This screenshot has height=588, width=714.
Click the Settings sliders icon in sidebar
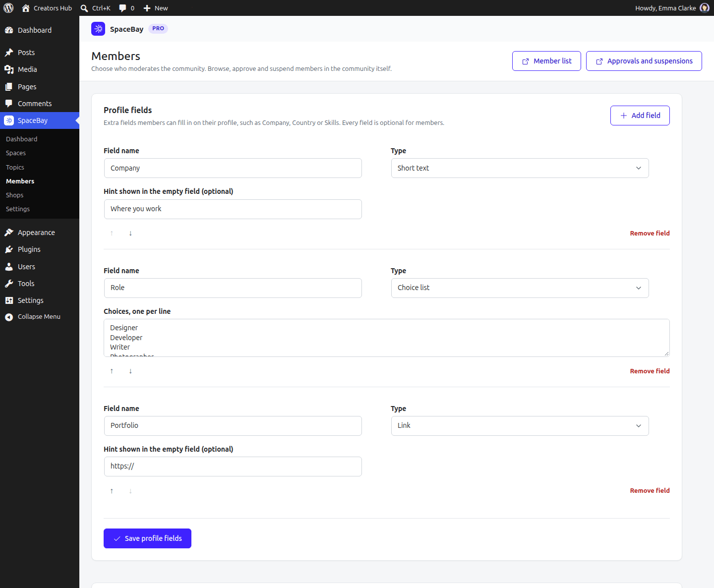pyautogui.click(x=9, y=300)
